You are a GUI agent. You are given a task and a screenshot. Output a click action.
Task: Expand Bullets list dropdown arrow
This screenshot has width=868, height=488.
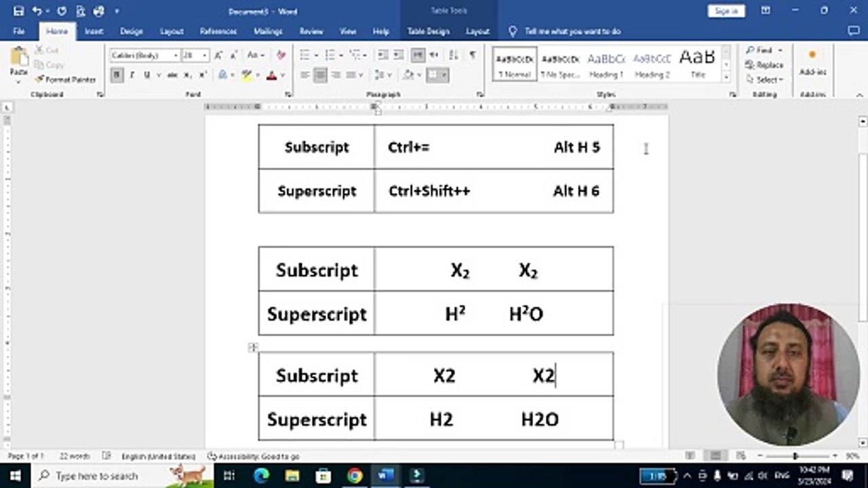point(316,56)
